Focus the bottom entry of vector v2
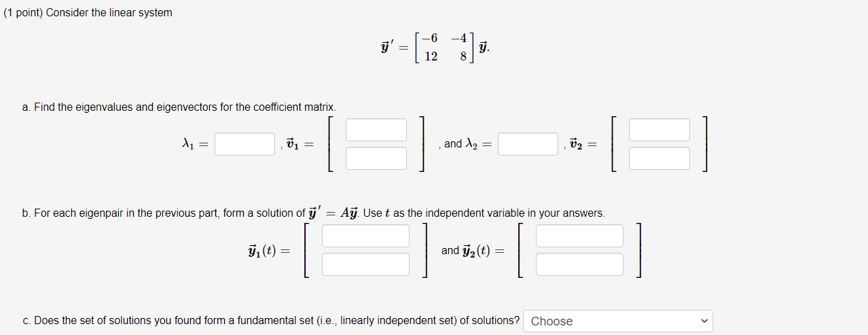 click(x=659, y=158)
